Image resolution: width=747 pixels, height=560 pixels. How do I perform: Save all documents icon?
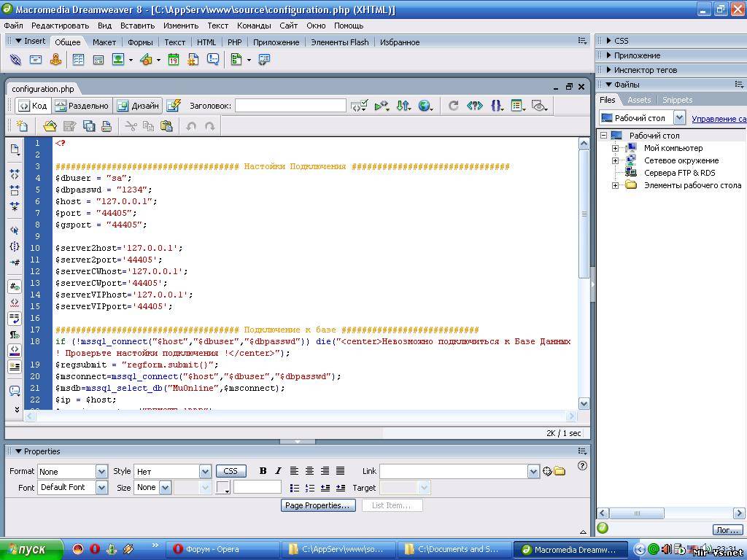(x=89, y=126)
